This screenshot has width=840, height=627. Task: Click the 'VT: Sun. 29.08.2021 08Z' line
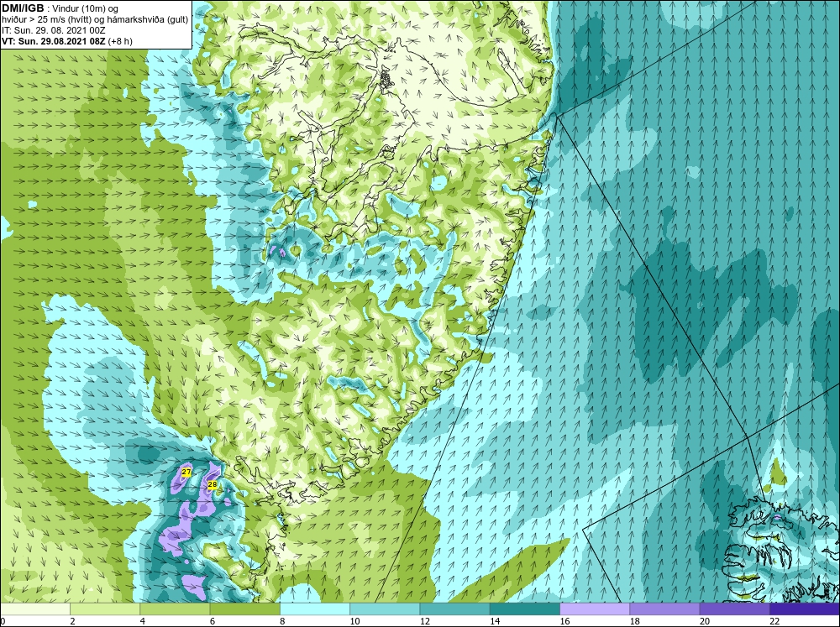[x=54, y=40]
